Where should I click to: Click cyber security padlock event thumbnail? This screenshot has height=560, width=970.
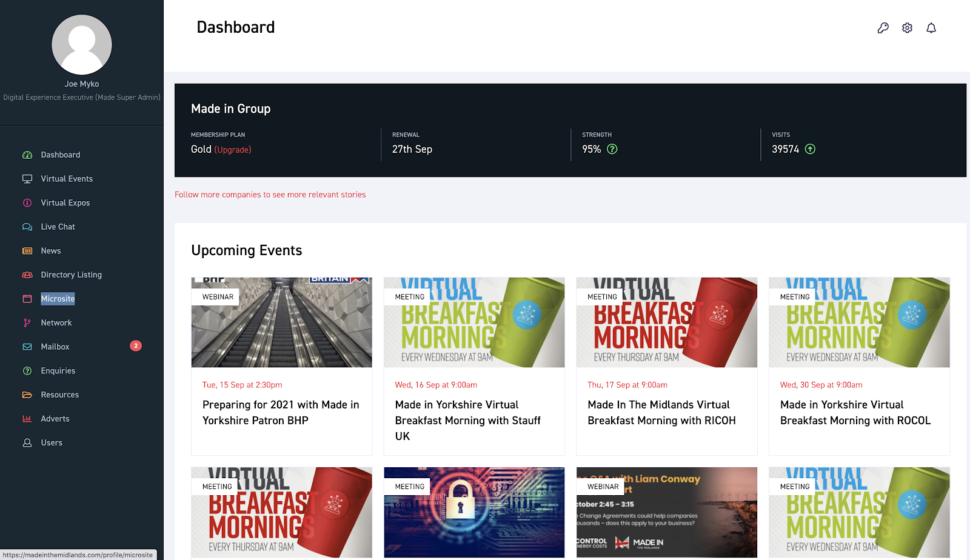pos(474,512)
